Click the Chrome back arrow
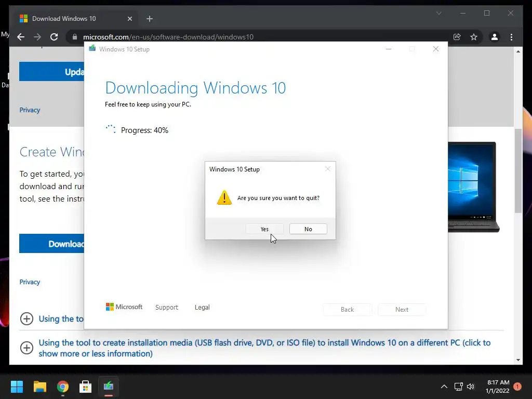Viewport: 532px width, 399px height. 21,37
